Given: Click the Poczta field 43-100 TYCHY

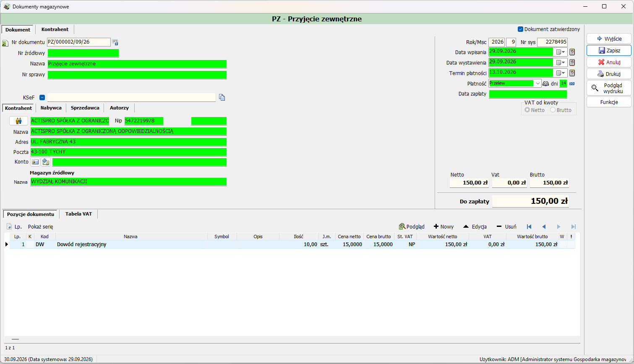Looking at the screenshot, I should (128, 152).
